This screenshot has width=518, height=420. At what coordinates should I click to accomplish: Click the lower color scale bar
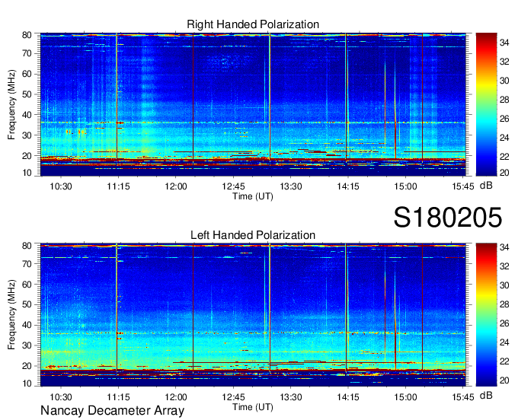(x=486, y=315)
